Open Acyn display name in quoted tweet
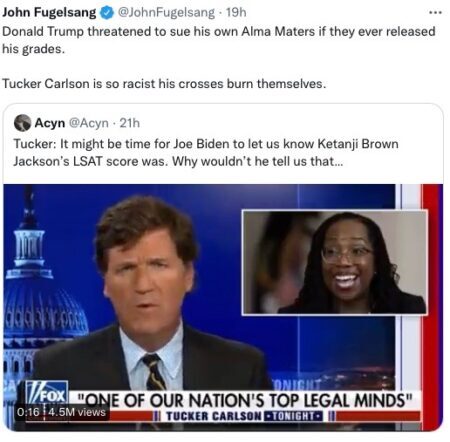The height and width of the screenshot is (442, 450). [x=50, y=123]
